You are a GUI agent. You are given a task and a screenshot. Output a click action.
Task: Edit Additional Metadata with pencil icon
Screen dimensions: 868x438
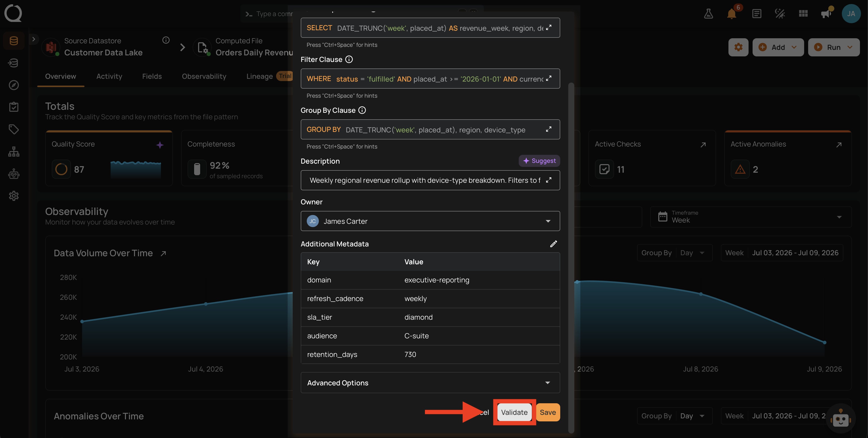(x=553, y=244)
